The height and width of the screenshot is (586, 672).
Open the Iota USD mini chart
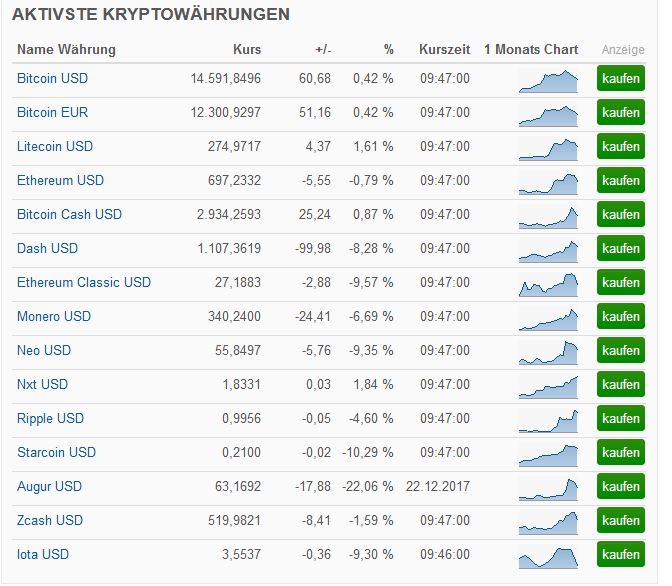(548, 556)
